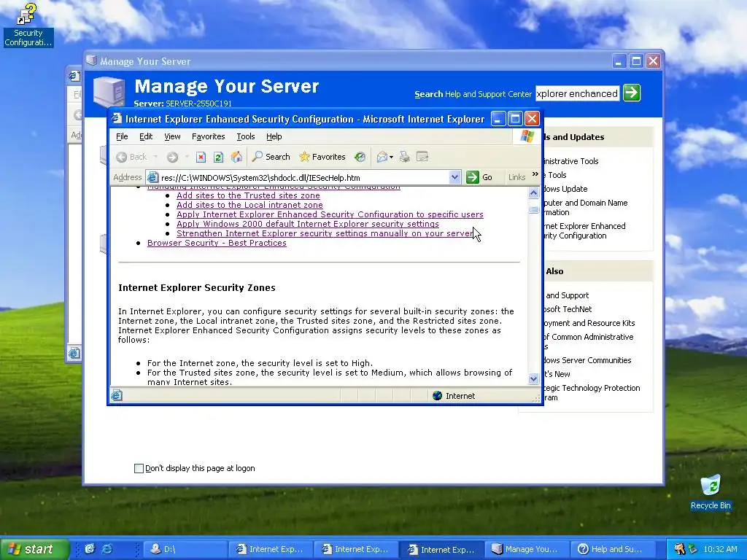Image resolution: width=747 pixels, height=560 pixels.
Task: Open the Mail button dropdown arrow
Action: (391, 157)
